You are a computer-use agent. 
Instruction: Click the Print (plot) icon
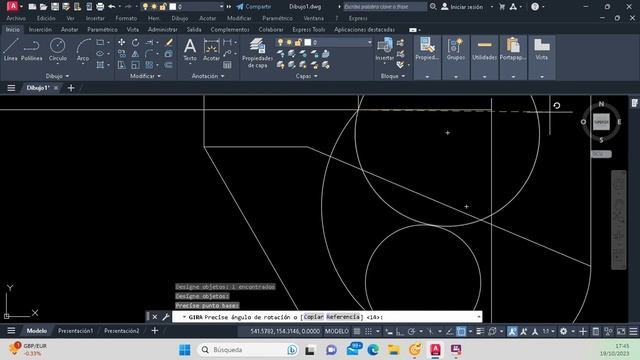pyautogui.click(x=100, y=7)
